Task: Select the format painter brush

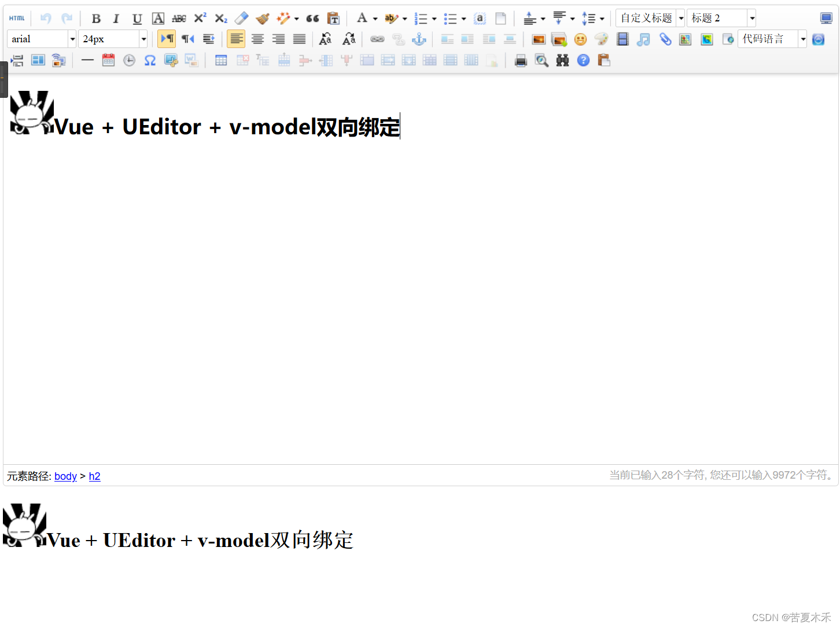Action: pos(263,19)
